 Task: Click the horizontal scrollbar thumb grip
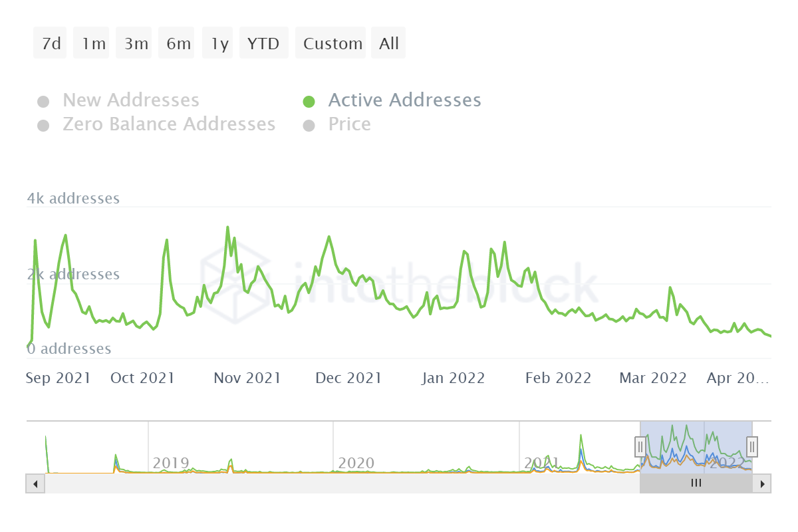tap(696, 483)
